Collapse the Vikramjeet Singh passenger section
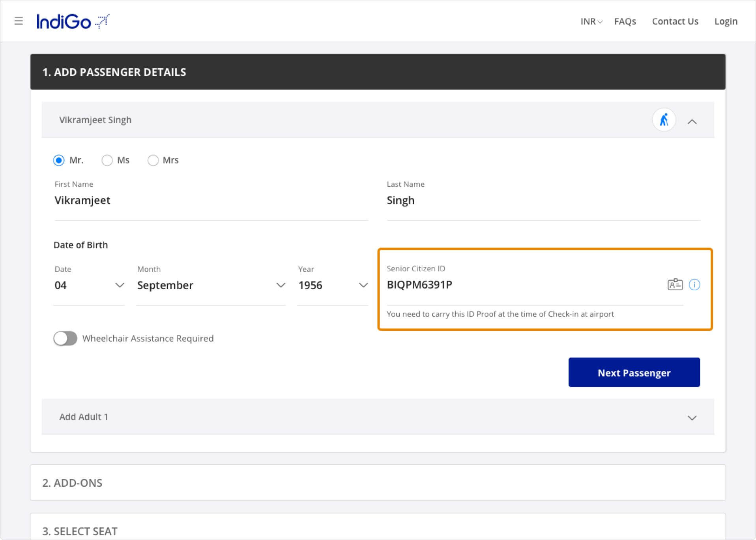The width and height of the screenshot is (756, 540). [692, 122]
